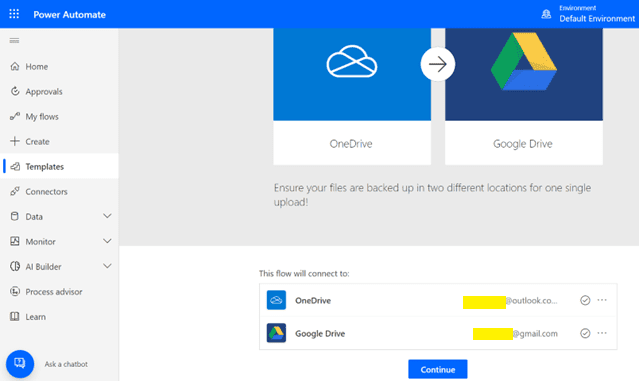Open Connectors in sidebar
This screenshot has width=639, height=381.
59,192
